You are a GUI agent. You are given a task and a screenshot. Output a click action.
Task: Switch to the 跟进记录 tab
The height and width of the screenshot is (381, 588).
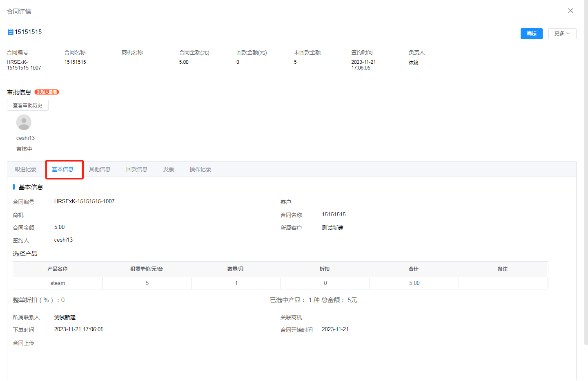click(25, 169)
